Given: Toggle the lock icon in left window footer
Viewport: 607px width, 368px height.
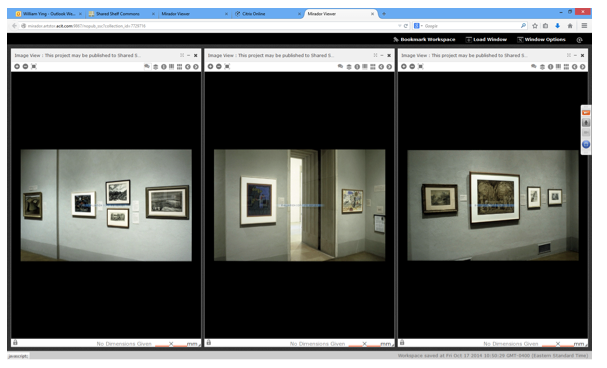Looking at the screenshot, I should (x=15, y=343).
